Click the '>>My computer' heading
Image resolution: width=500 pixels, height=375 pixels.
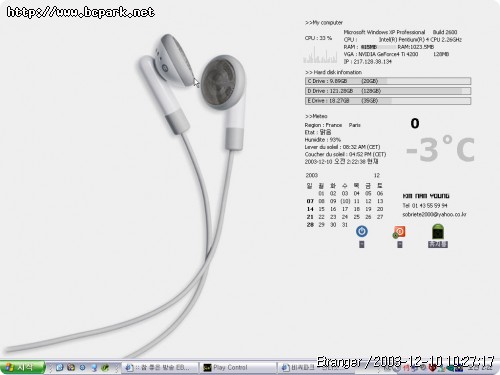coord(324,23)
